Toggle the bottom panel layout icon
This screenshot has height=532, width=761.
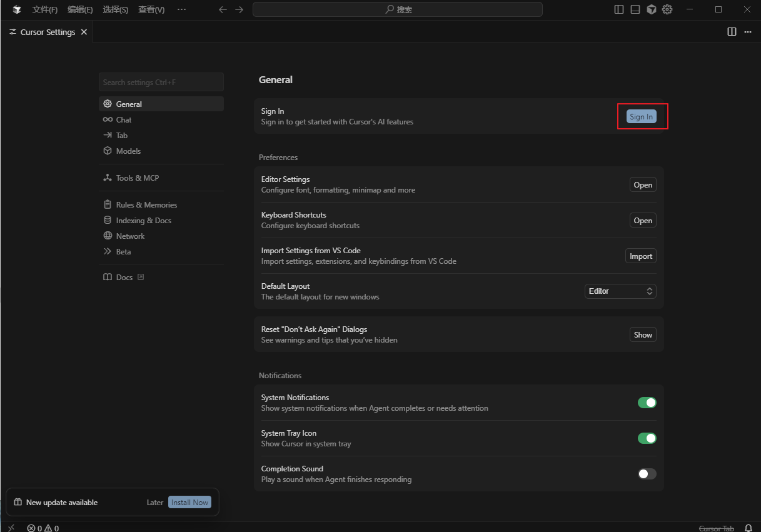click(x=635, y=9)
